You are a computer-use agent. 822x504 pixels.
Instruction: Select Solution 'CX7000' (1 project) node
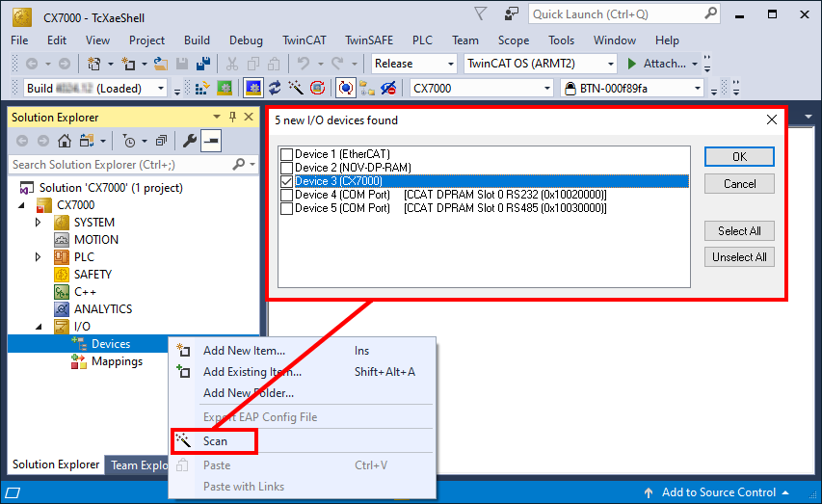111,188
